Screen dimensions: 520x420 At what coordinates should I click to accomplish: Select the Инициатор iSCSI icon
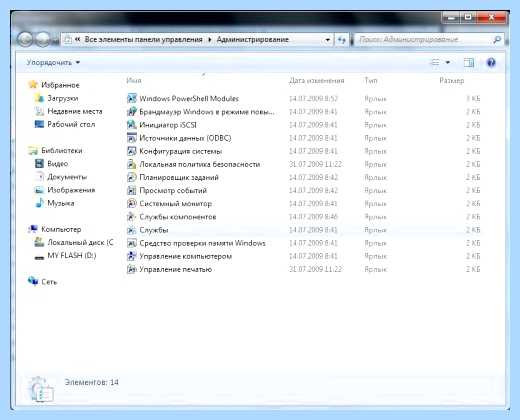tap(132, 125)
